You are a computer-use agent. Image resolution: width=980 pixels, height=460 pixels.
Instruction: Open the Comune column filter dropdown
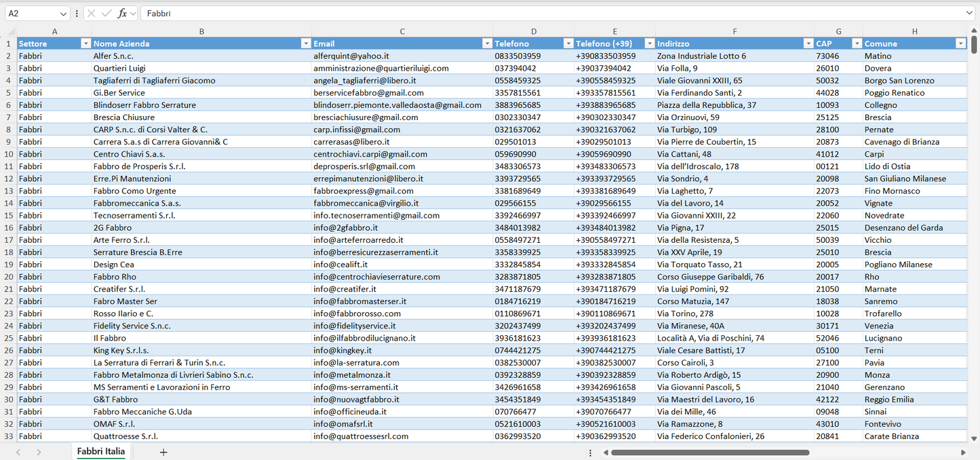coord(960,43)
